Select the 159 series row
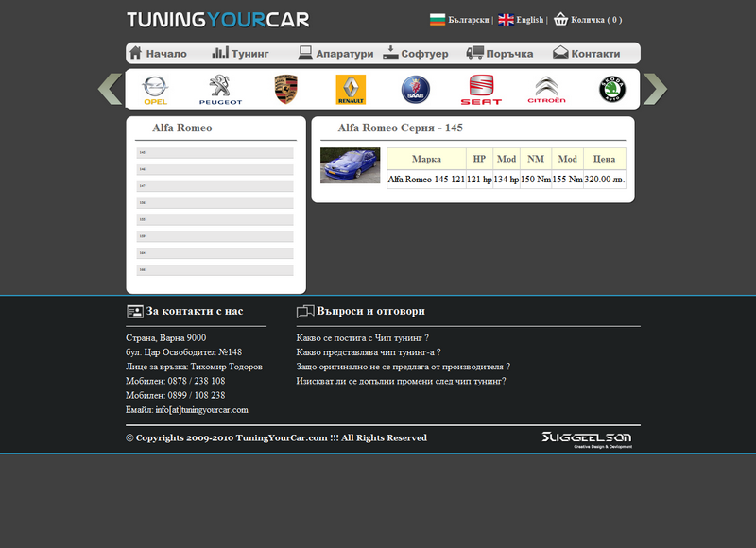756x548 pixels. point(215,236)
